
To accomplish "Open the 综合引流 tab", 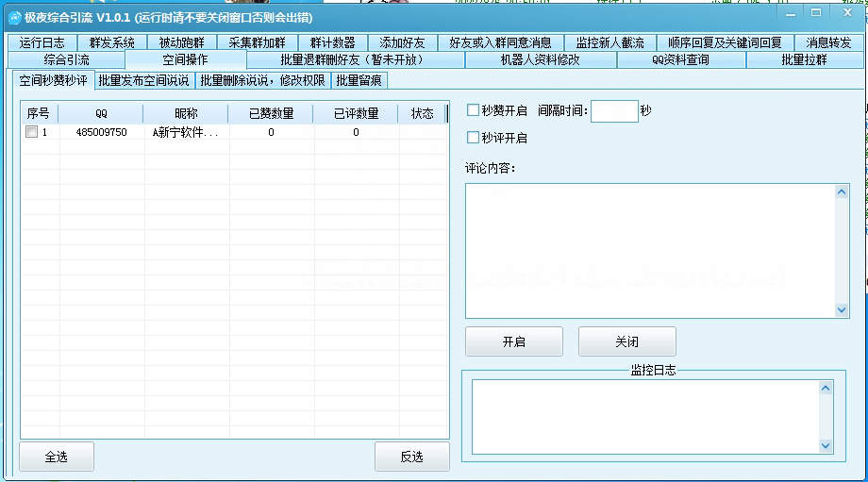I will click(x=66, y=60).
